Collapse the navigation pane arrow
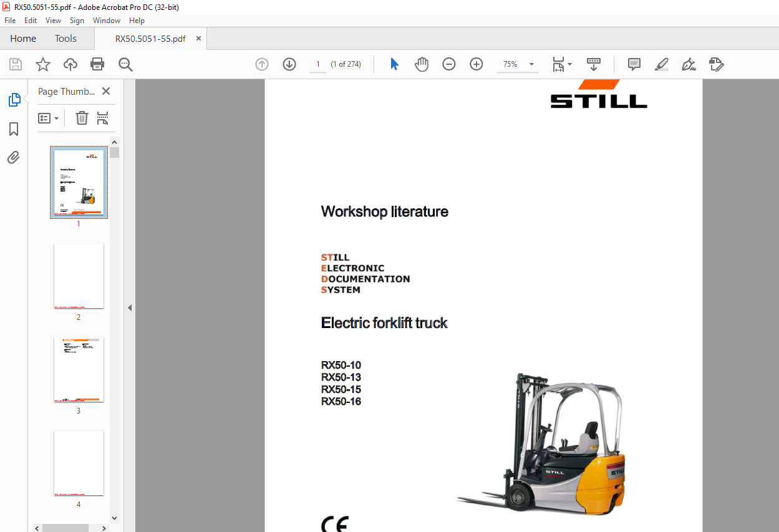 coord(130,307)
